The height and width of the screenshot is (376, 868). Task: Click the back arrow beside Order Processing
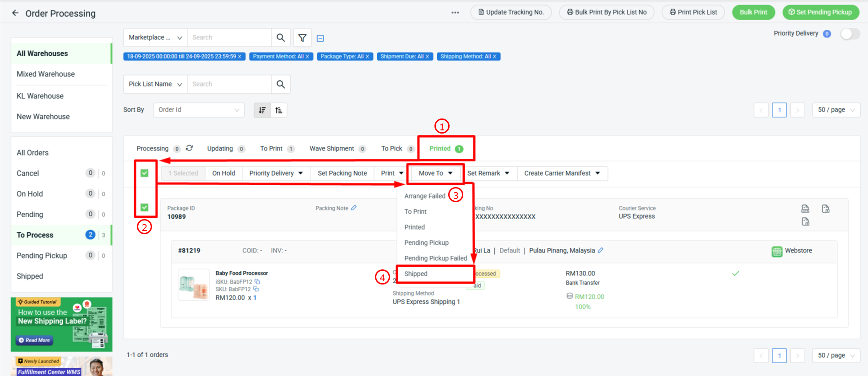(15, 13)
